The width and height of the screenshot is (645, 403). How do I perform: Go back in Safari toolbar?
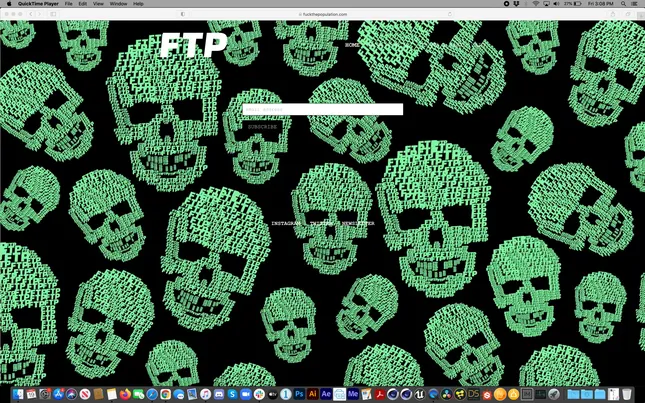(x=31, y=14)
